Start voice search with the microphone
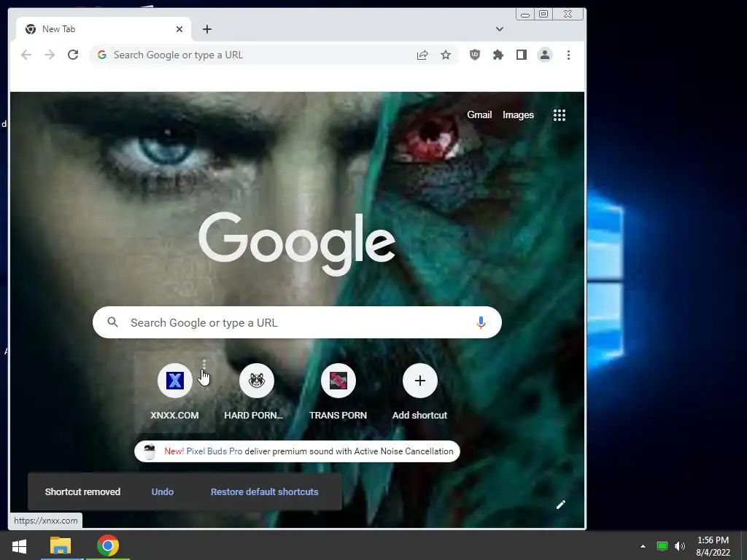Viewport: 747px width, 560px height. 481,322
